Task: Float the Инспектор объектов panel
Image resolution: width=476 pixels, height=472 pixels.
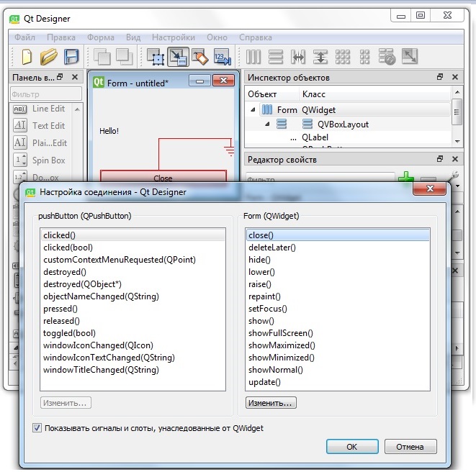Action: click(x=440, y=77)
